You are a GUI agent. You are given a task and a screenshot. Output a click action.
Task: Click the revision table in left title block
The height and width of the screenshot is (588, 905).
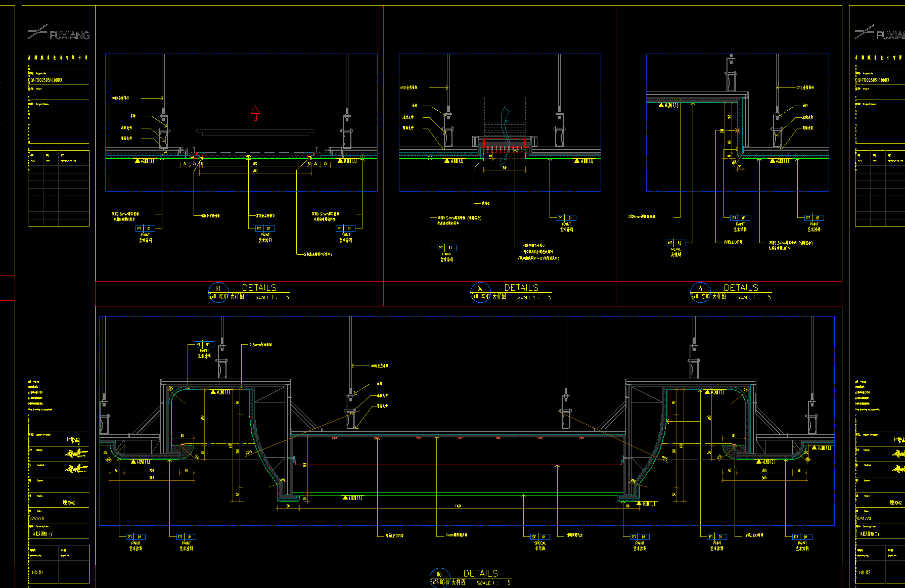pyautogui.click(x=59, y=189)
